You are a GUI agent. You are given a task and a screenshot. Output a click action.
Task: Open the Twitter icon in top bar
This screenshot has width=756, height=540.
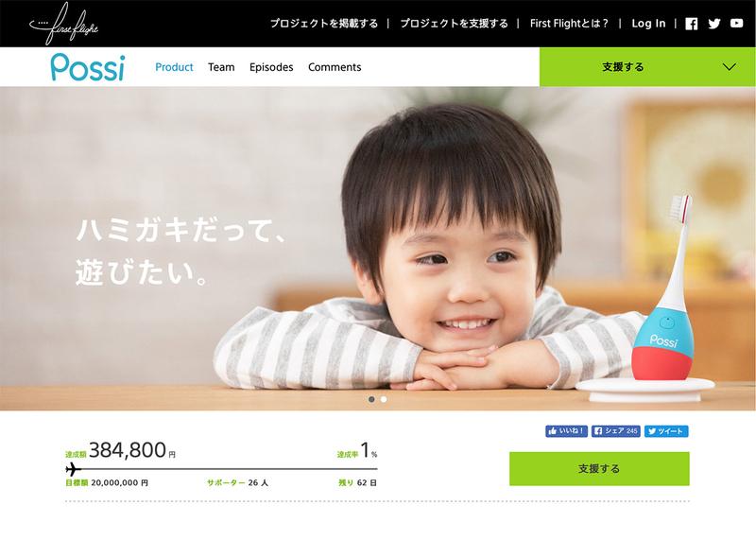714,24
